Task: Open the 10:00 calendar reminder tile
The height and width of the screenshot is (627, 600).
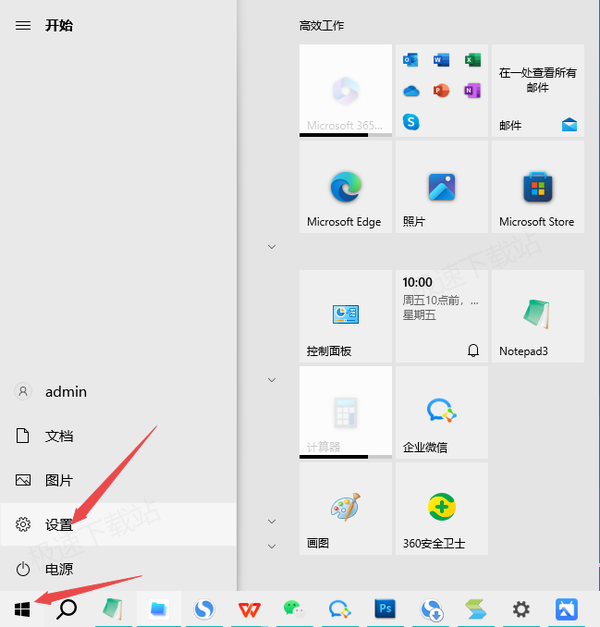Action: click(442, 316)
